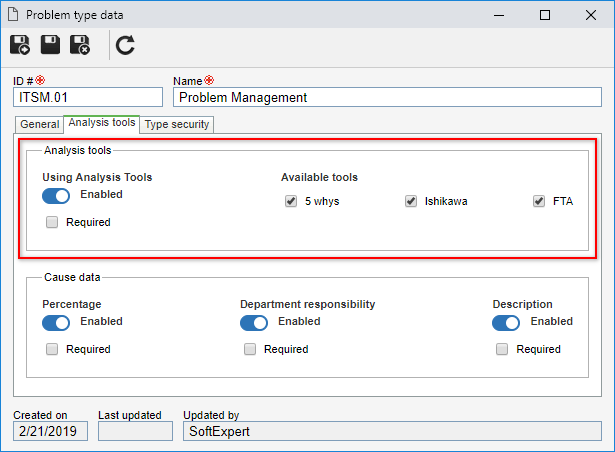Click the ID # field with ITSM.01
The width and height of the screenshot is (615, 452).
(88, 97)
